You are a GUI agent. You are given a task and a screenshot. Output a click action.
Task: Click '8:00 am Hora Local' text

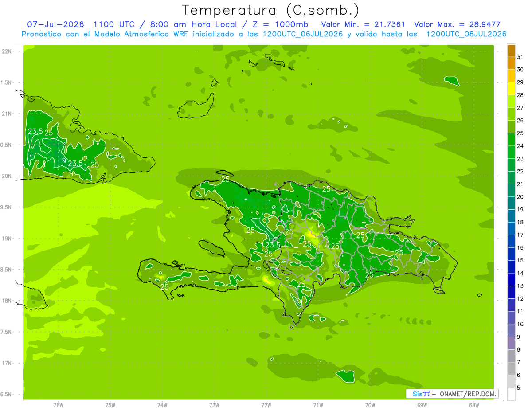(x=193, y=24)
